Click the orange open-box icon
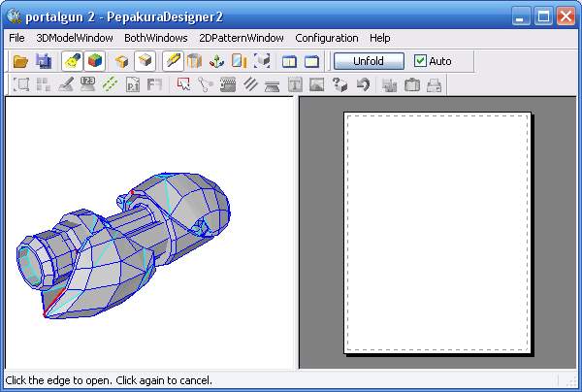 (x=122, y=61)
